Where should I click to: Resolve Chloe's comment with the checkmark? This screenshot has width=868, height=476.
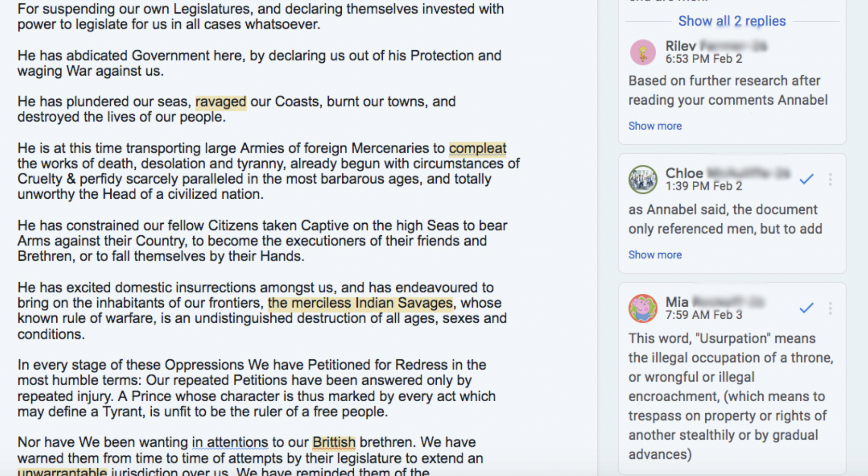point(806,179)
